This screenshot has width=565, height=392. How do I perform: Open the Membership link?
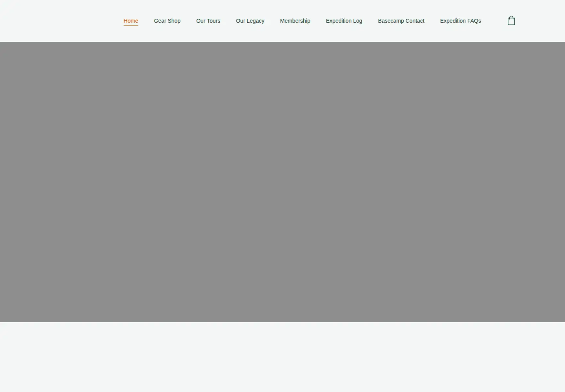pyautogui.click(x=295, y=21)
